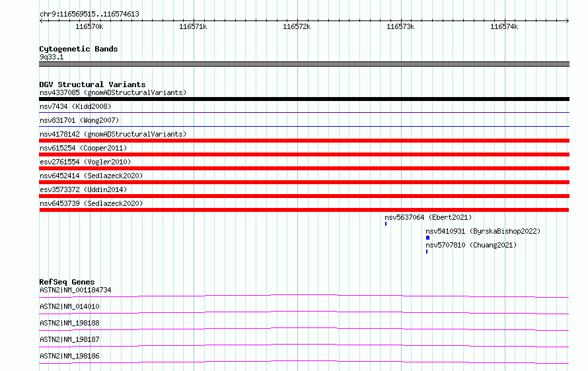Image resolution: width=588 pixels, height=371 pixels.
Task: Click the magenta ASTN2|NM_001184734 transcript line
Action: pos(304,296)
